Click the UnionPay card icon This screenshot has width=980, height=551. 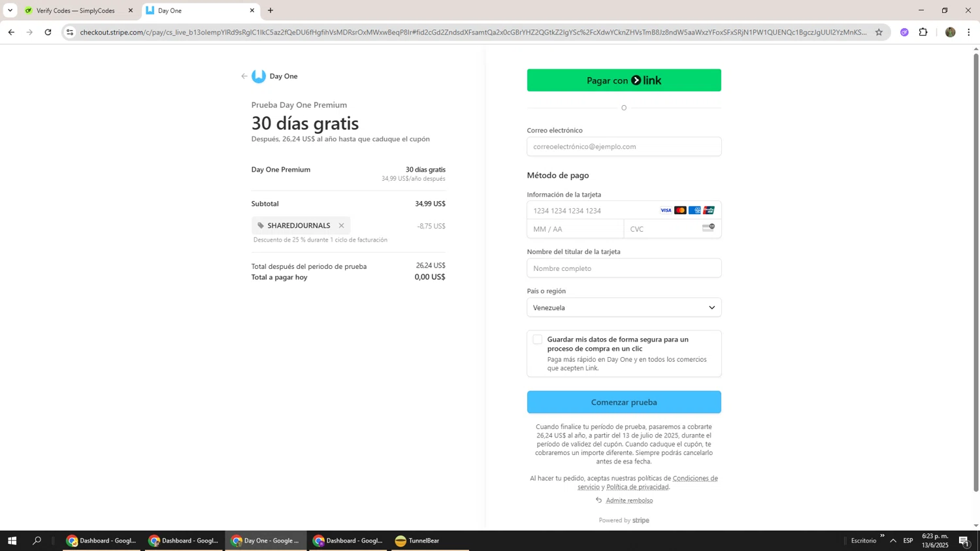(709, 210)
